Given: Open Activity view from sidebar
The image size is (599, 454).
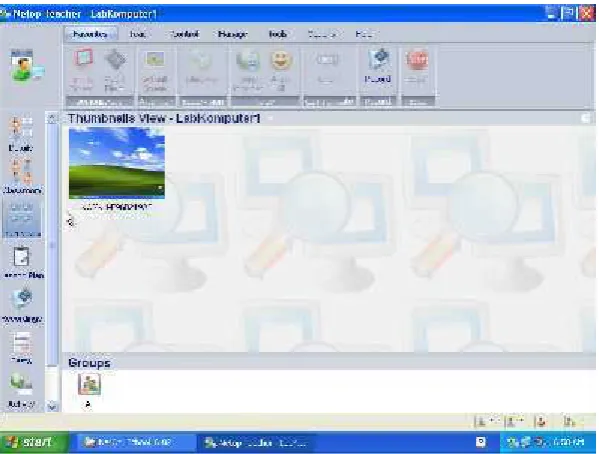Looking at the screenshot, I should (22, 390).
